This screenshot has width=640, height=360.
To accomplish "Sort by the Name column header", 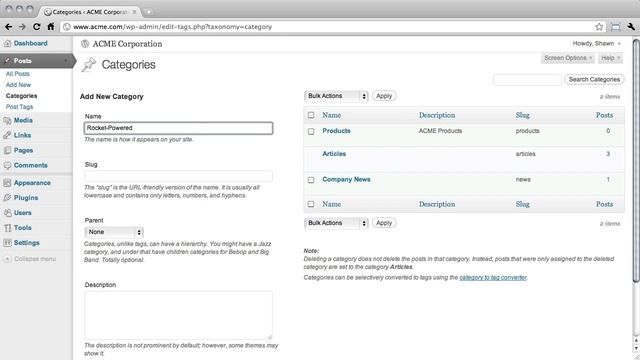I will (331, 115).
